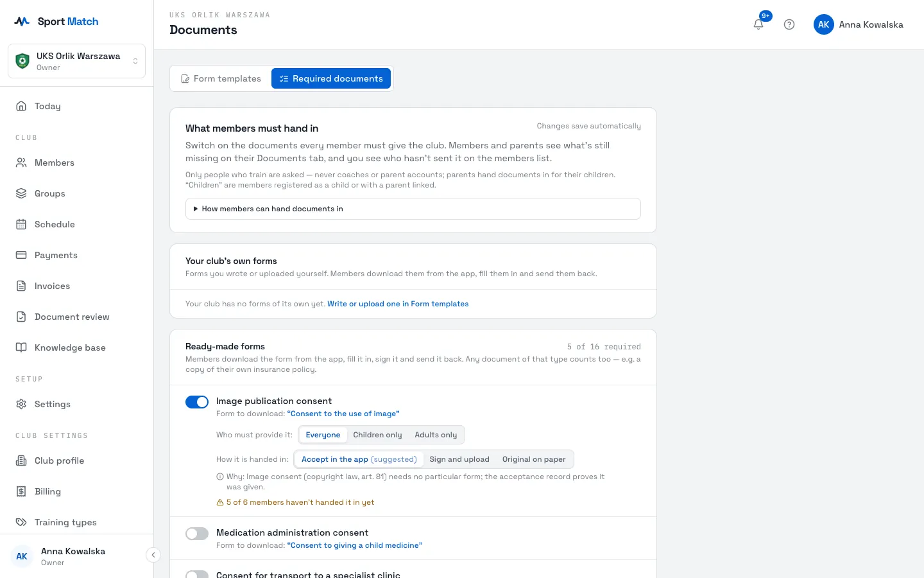Switch to the Form templates tab

(x=221, y=78)
